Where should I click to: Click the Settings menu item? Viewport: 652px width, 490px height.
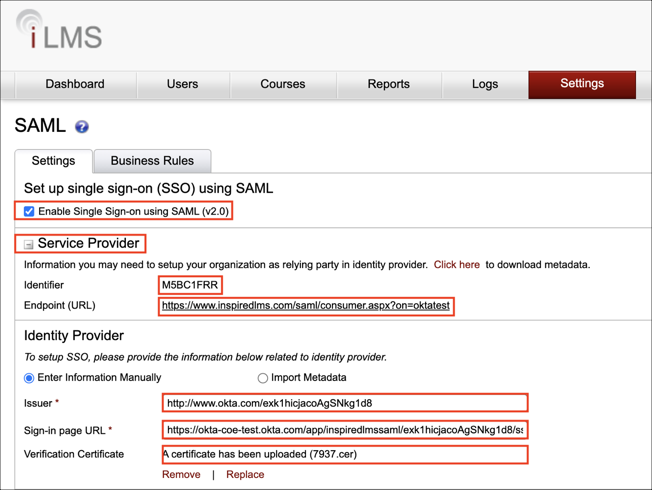581,84
